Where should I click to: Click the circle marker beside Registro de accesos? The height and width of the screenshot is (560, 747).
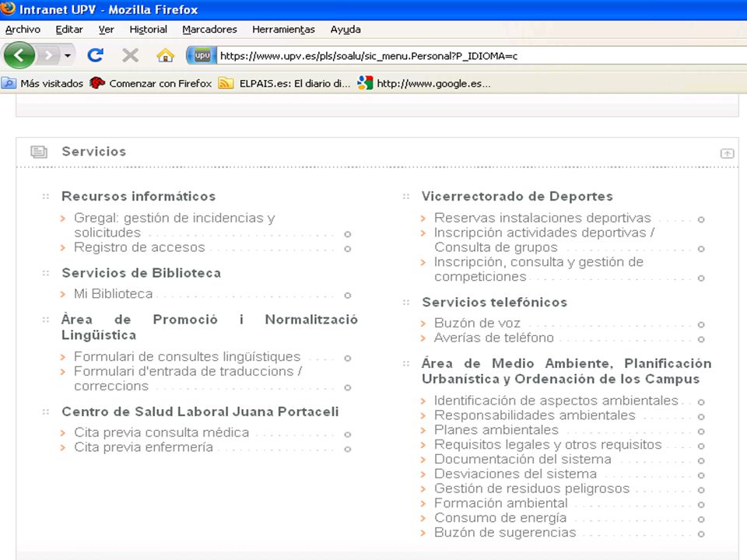pyautogui.click(x=348, y=249)
